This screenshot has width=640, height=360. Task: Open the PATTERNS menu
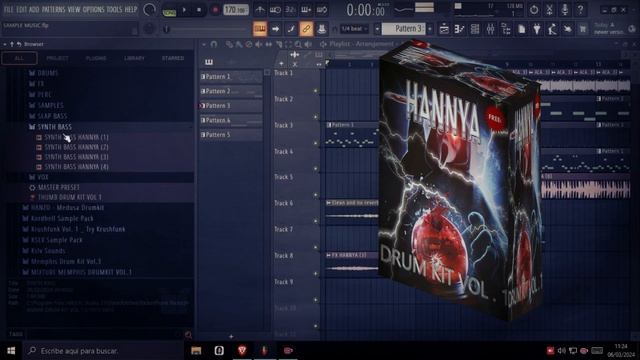tap(53, 9)
